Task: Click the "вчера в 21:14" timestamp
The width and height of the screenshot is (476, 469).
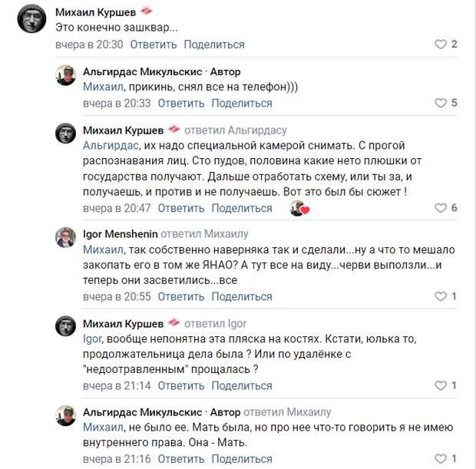Action: (117, 386)
